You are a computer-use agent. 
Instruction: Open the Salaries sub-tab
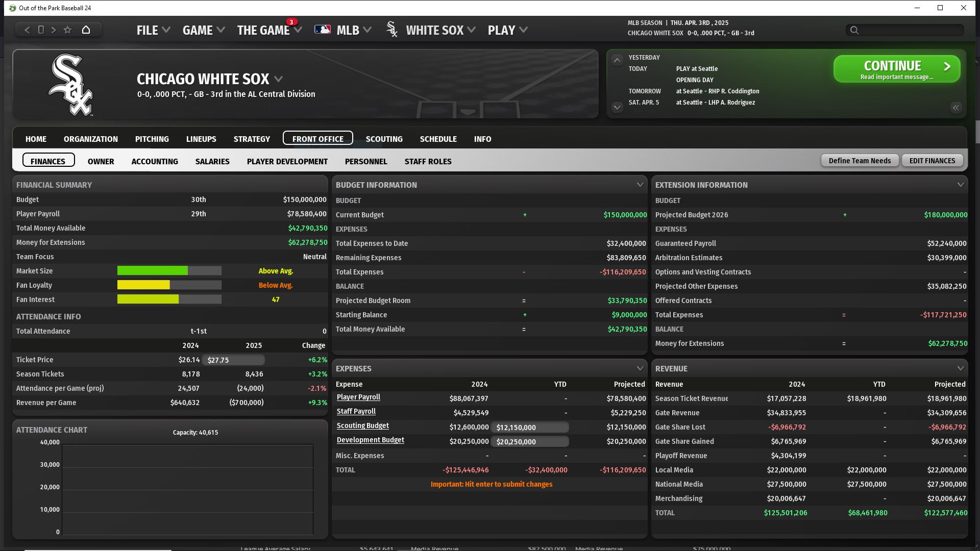click(x=212, y=161)
